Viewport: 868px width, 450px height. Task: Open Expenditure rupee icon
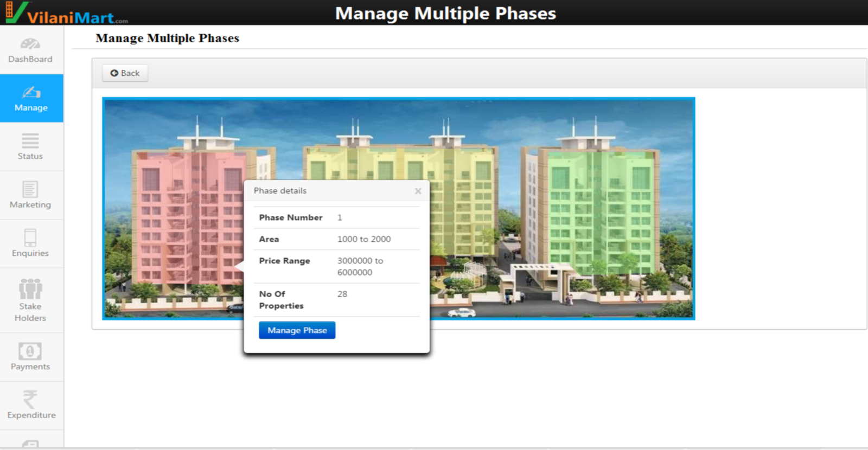tap(30, 400)
